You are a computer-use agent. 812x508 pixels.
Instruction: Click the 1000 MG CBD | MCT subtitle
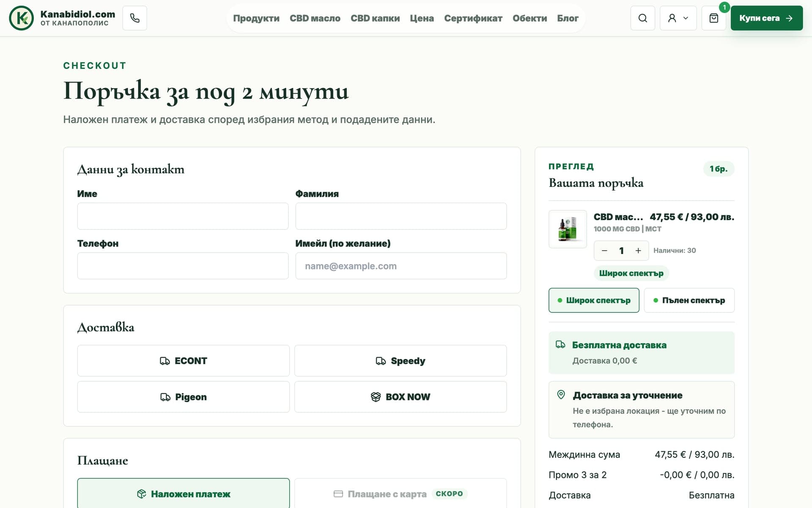(x=627, y=229)
